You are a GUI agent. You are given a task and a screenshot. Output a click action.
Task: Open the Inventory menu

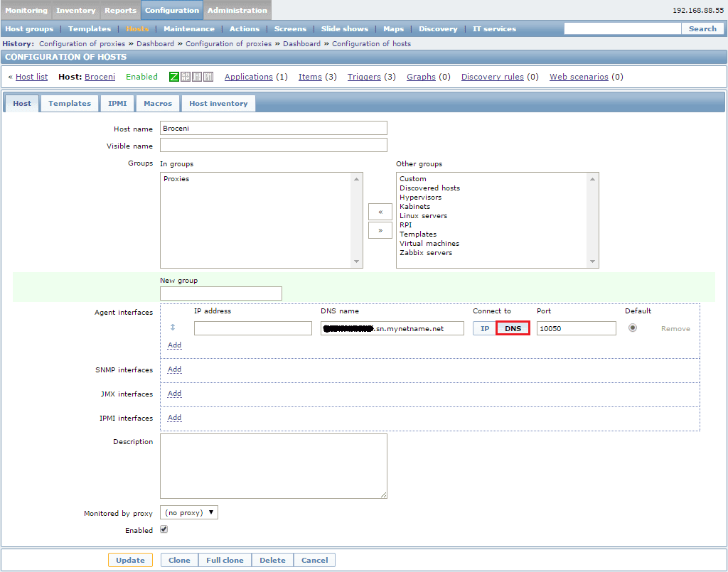pos(75,10)
